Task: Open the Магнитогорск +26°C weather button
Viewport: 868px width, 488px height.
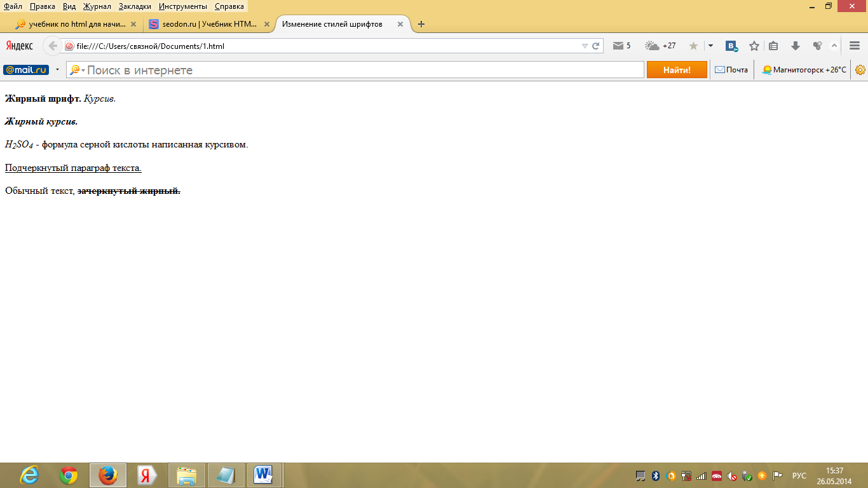Action: [804, 70]
